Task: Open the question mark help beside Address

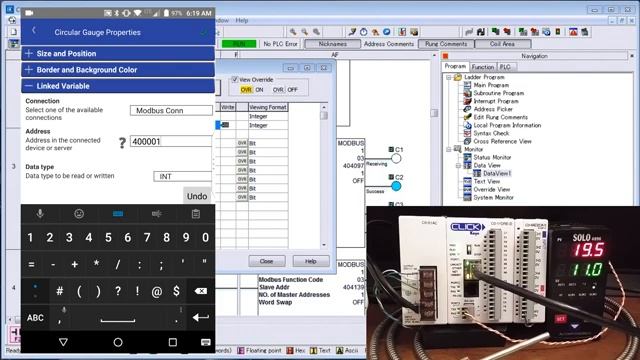Action: (122, 142)
